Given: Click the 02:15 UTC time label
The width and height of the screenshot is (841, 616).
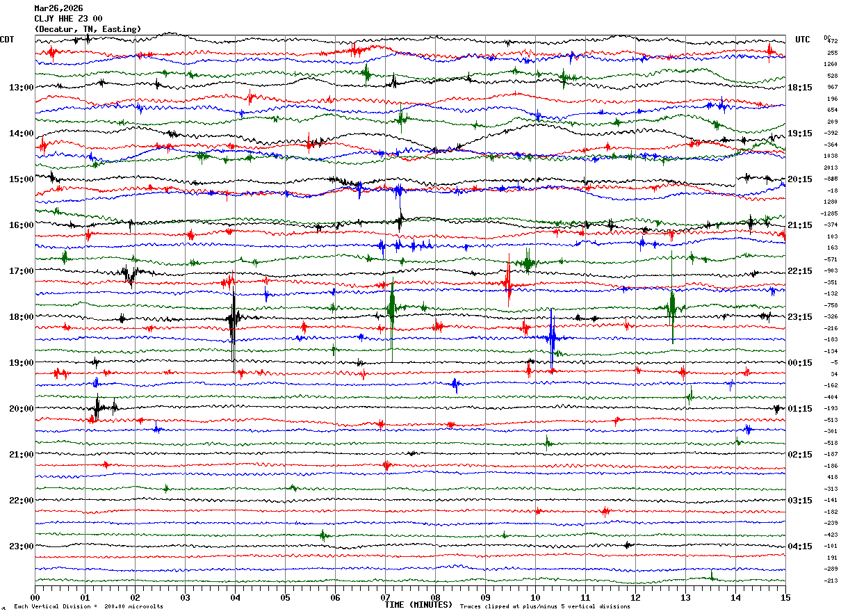Looking at the screenshot, I should (x=800, y=455).
